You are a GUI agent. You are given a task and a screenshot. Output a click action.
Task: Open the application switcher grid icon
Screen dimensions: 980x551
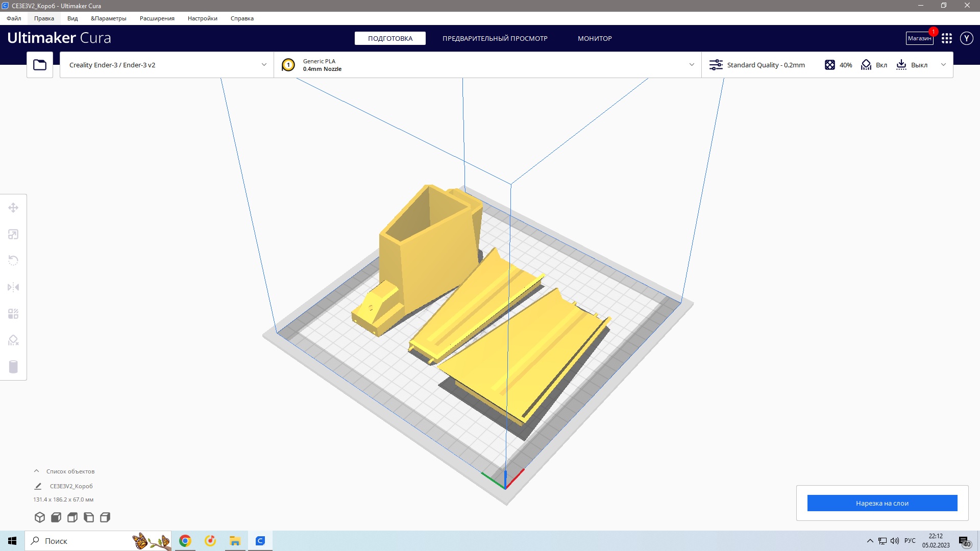(x=947, y=38)
